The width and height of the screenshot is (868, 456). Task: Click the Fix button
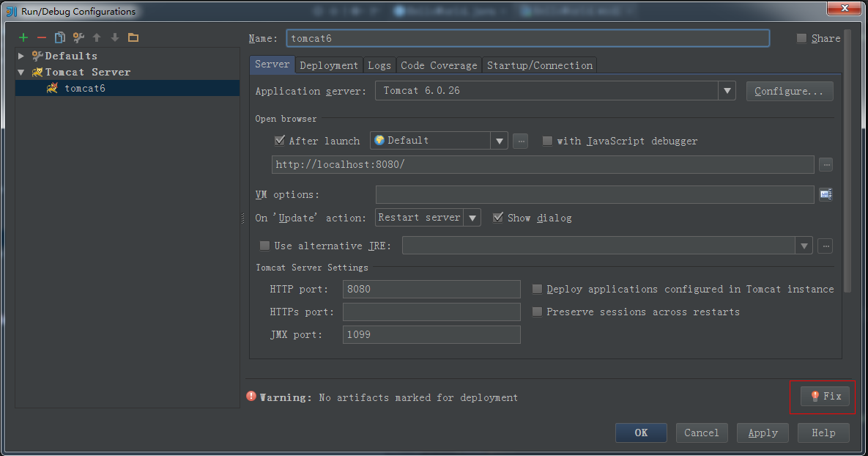pos(825,396)
